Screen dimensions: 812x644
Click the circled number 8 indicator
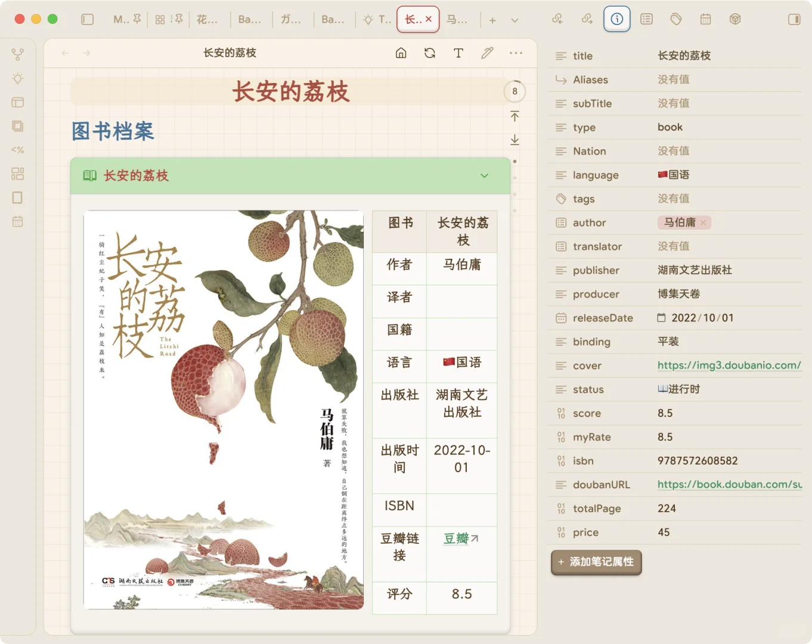click(x=515, y=91)
